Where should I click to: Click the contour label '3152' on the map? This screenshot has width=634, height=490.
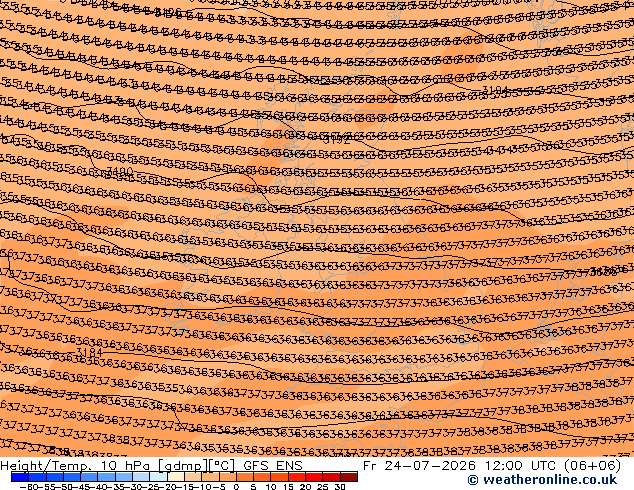tap(337, 140)
